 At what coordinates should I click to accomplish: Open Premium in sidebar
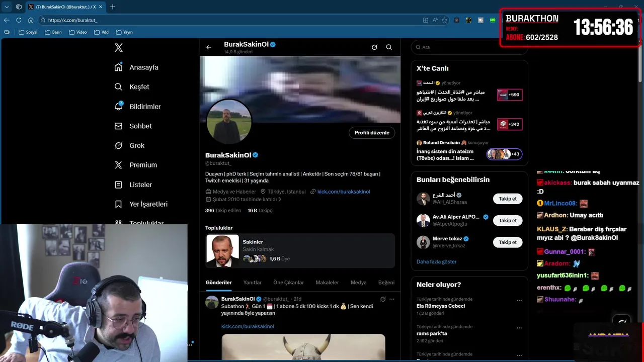pyautogui.click(x=135, y=165)
